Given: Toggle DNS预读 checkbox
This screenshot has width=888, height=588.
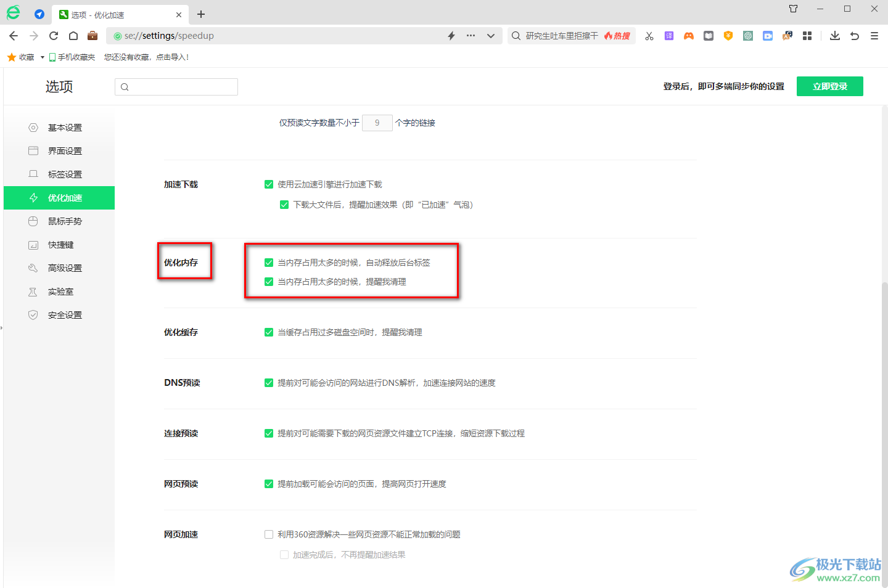Looking at the screenshot, I should click(269, 383).
